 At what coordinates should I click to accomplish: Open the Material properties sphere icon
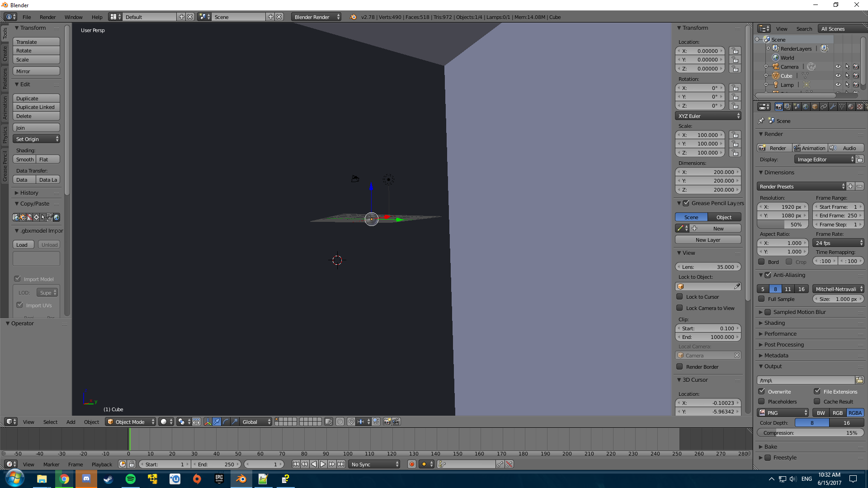point(851,107)
